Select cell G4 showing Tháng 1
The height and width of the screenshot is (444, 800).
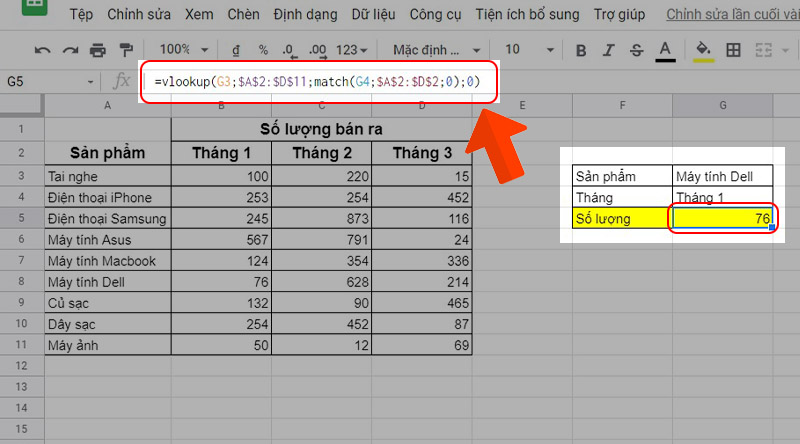pos(722,198)
